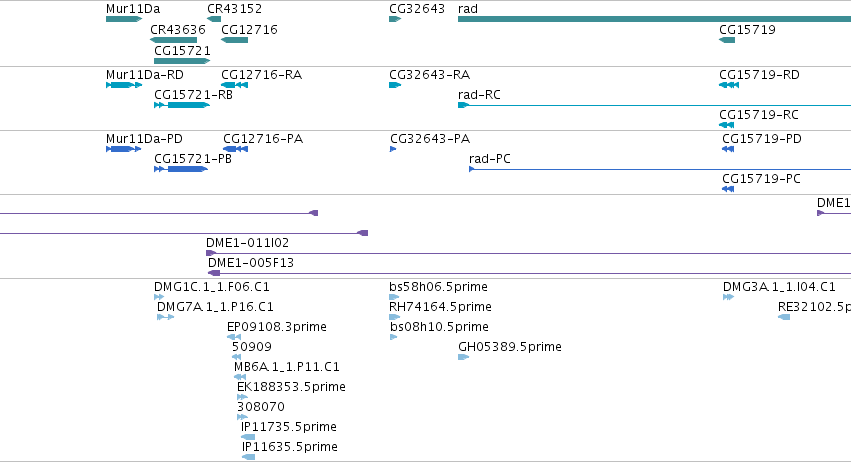Viewport: 851px width, 462px height.
Task: Select transcript CG32643-RA
Action: (430, 74)
